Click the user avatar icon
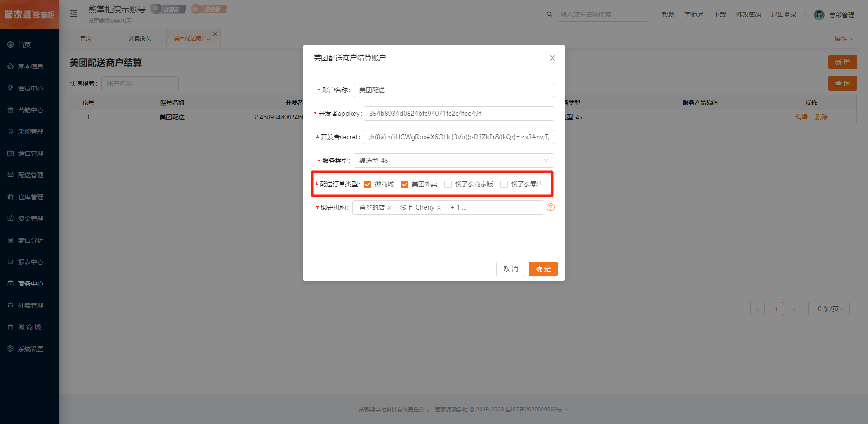 coord(819,15)
